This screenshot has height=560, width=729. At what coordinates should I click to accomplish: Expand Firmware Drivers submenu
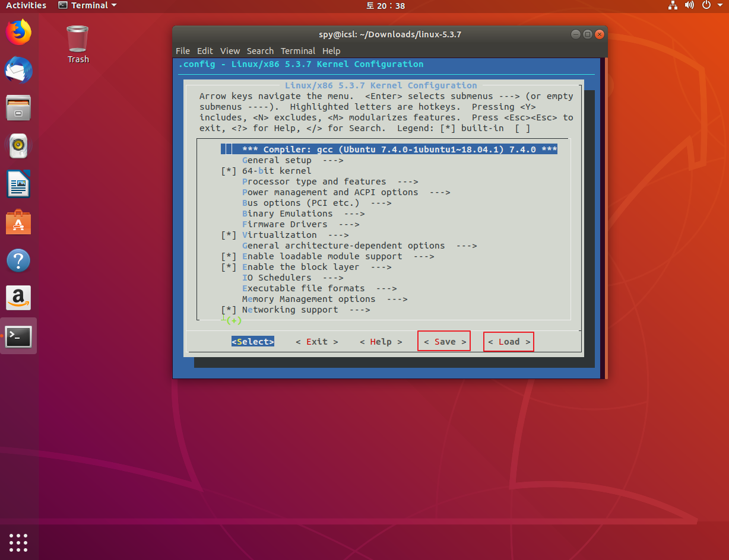click(x=301, y=224)
